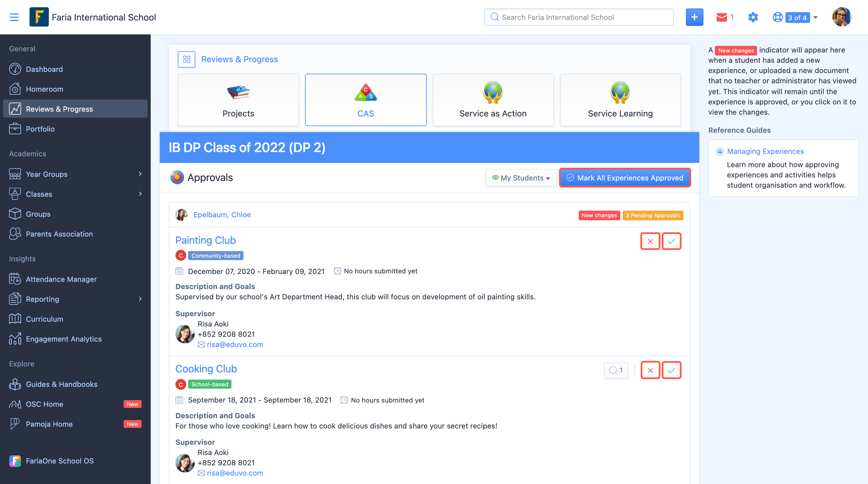
Task: Click the 3 Pending Approvals badge
Action: point(653,215)
